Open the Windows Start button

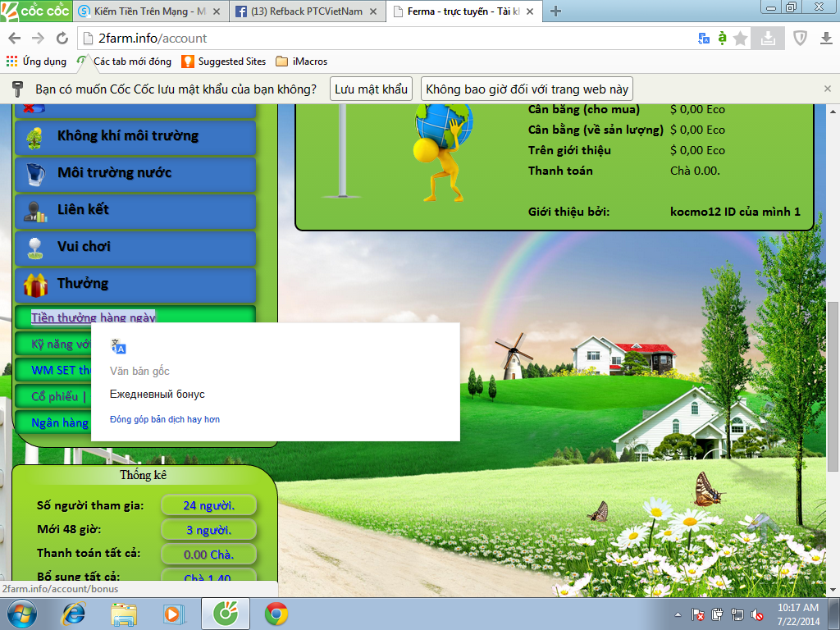[21, 614]
